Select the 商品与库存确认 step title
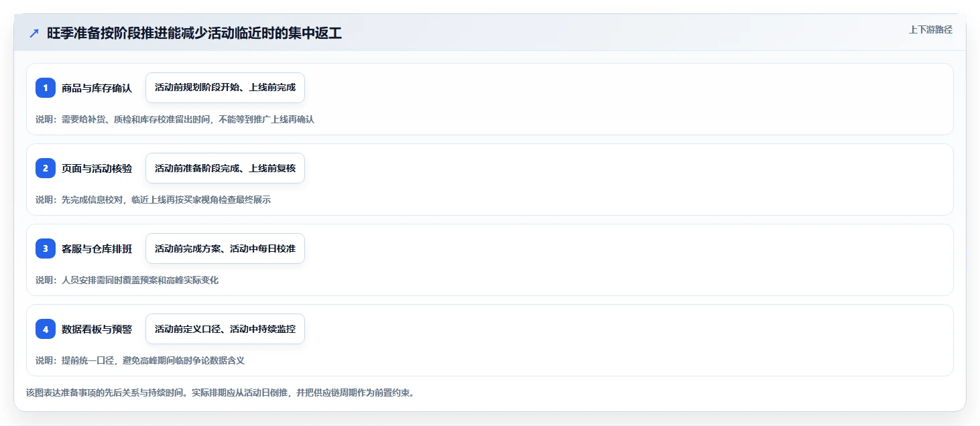Screen dimensions: 980x426 tap(97, 88)
